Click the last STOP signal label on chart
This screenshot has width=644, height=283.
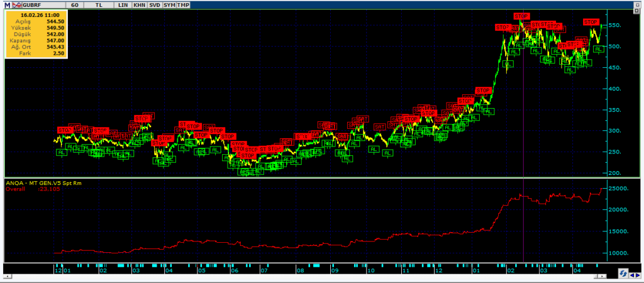[x=591, y=22]
